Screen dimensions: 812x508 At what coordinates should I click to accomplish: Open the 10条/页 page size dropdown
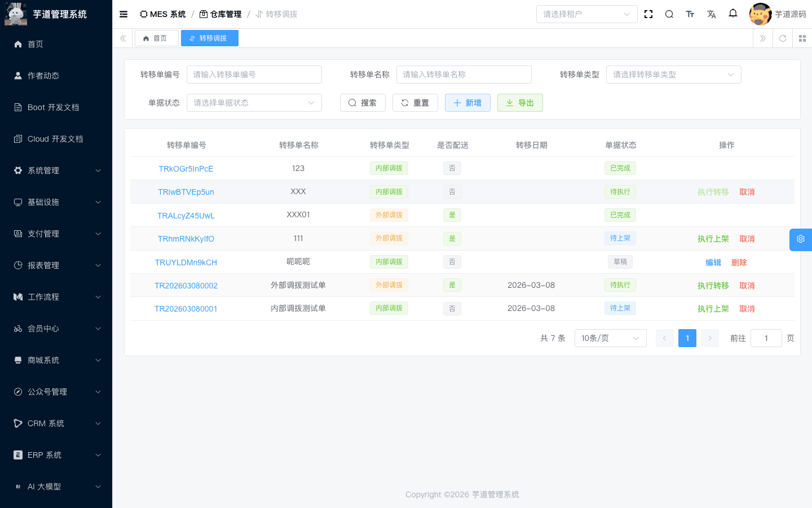coord(610,338)
